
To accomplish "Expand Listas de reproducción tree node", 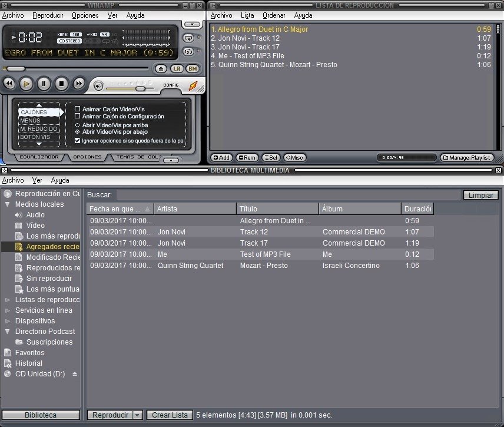I will (x=8, y=300).
